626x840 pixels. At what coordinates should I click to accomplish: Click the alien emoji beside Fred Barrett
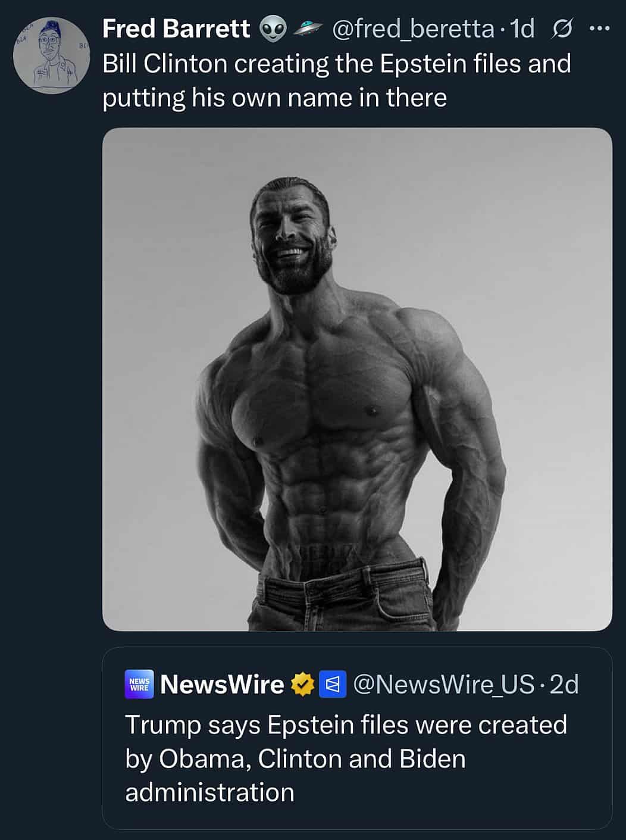[274, 29]
